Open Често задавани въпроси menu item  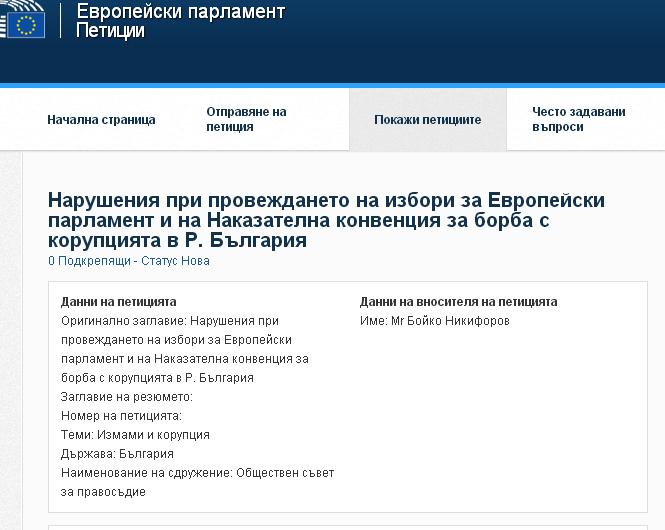tap(578, 120)
